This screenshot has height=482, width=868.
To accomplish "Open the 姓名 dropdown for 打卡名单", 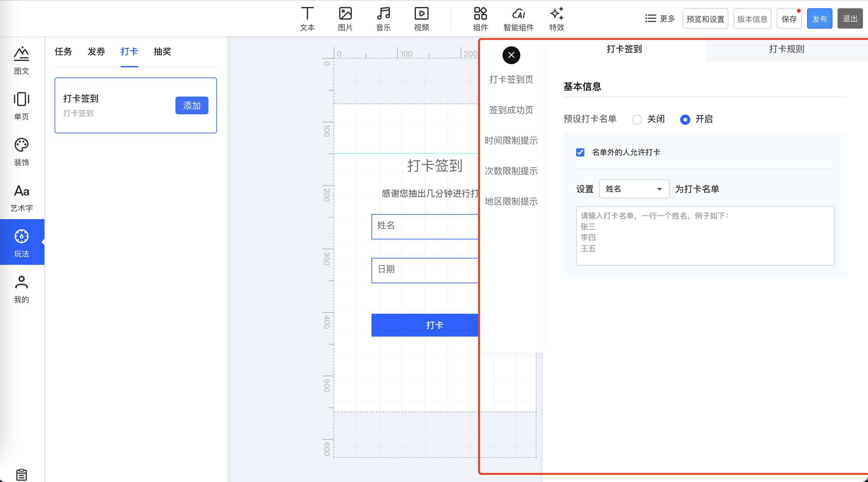I will coord(634,189).
